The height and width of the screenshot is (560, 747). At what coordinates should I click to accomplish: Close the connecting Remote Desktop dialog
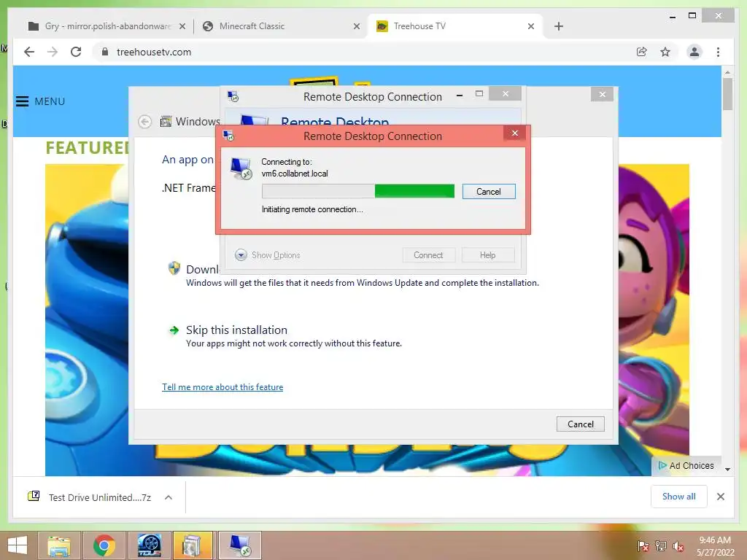514,133
